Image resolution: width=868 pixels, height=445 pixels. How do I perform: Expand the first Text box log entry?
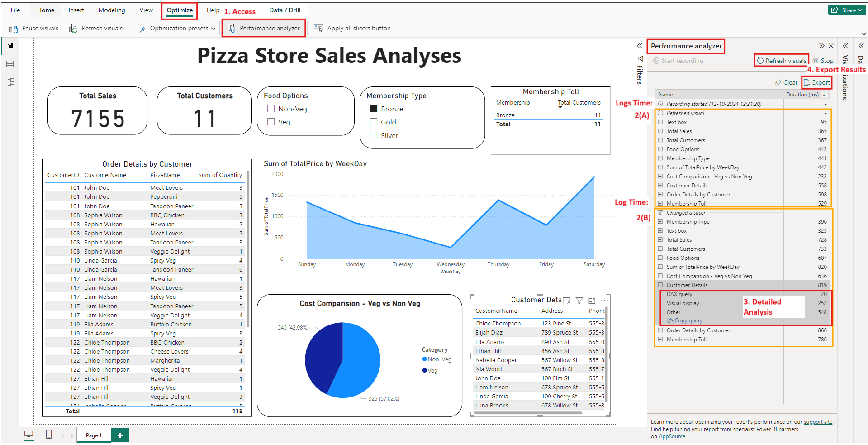pos(660,122)
